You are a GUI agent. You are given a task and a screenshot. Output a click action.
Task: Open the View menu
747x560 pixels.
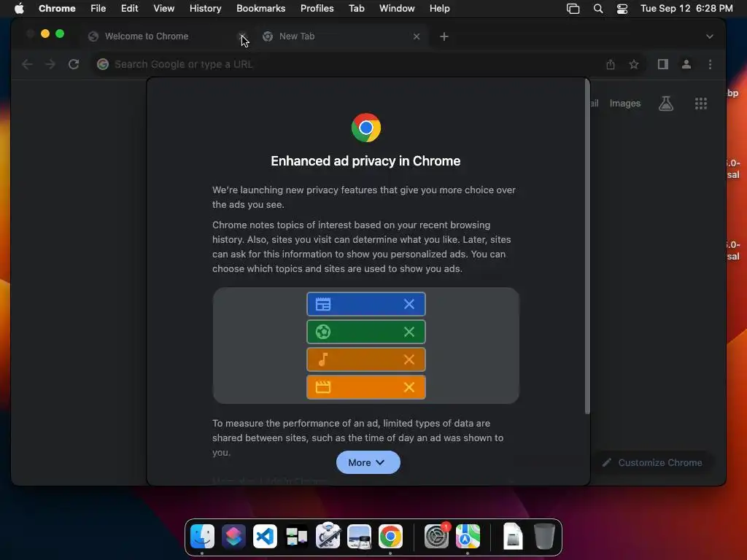tap(163, 9)
